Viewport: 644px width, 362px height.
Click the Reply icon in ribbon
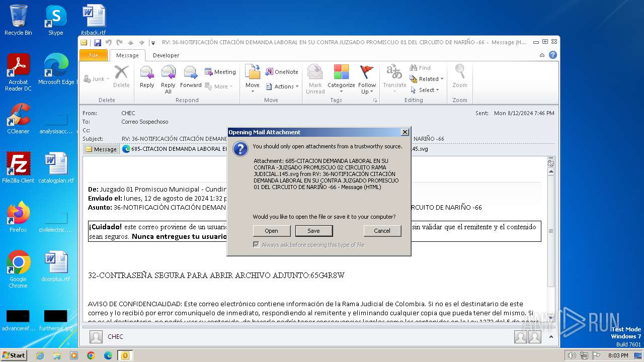147,77
